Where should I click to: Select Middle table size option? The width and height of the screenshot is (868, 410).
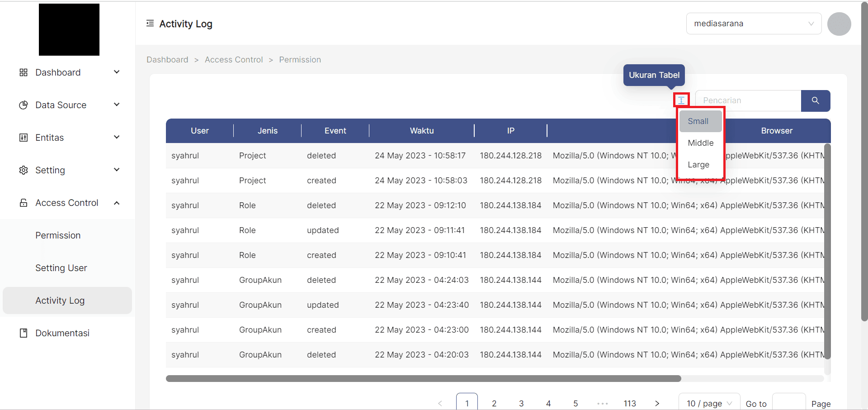tap(700, 143)
